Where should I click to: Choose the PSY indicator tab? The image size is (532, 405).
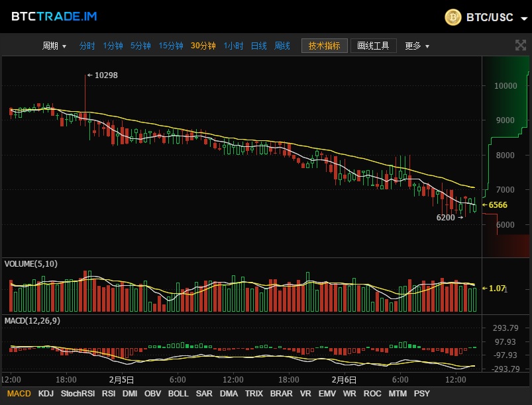click(x=421, y=394)
